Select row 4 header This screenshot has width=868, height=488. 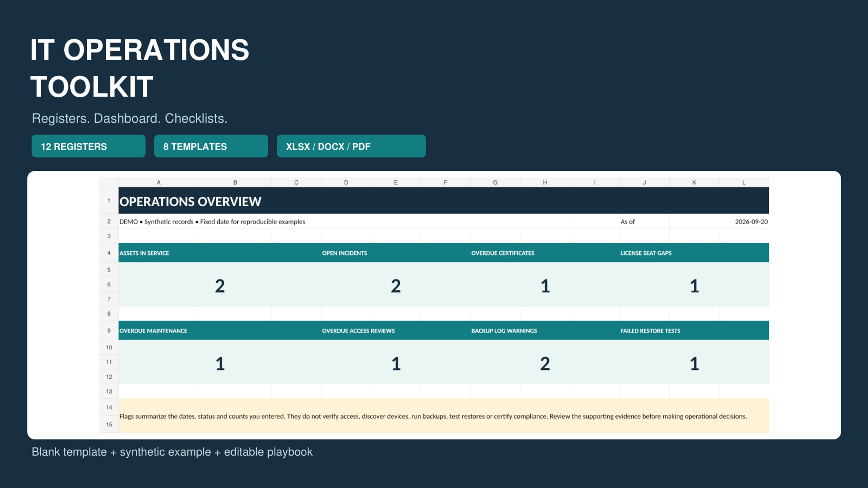point(109,253)
